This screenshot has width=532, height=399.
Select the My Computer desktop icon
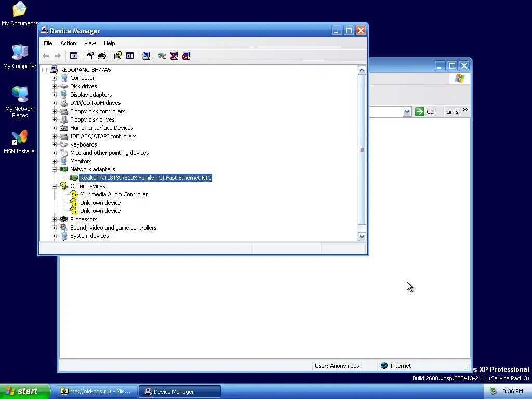tap(20, 56)
